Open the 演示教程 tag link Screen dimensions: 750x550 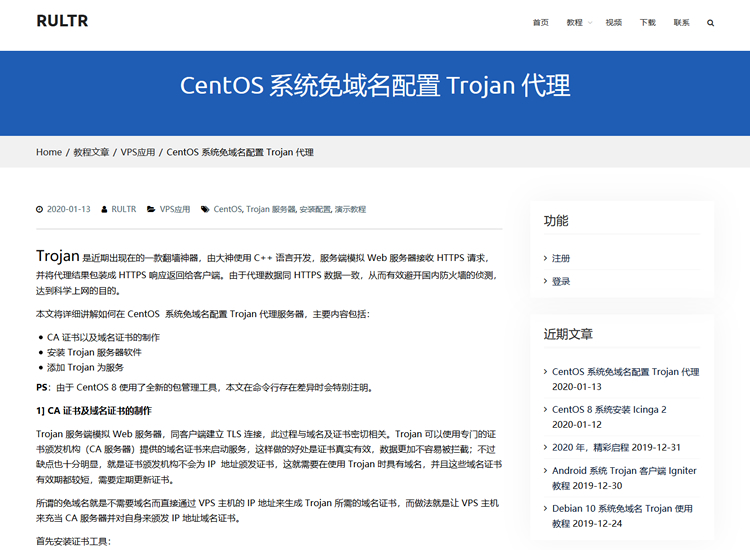coord(350,209)
